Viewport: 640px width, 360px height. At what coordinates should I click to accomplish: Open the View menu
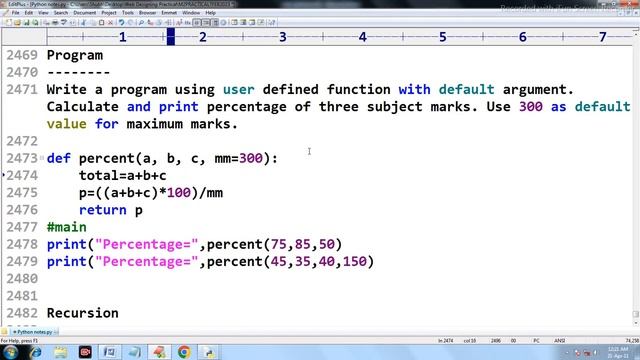point(43,13)
